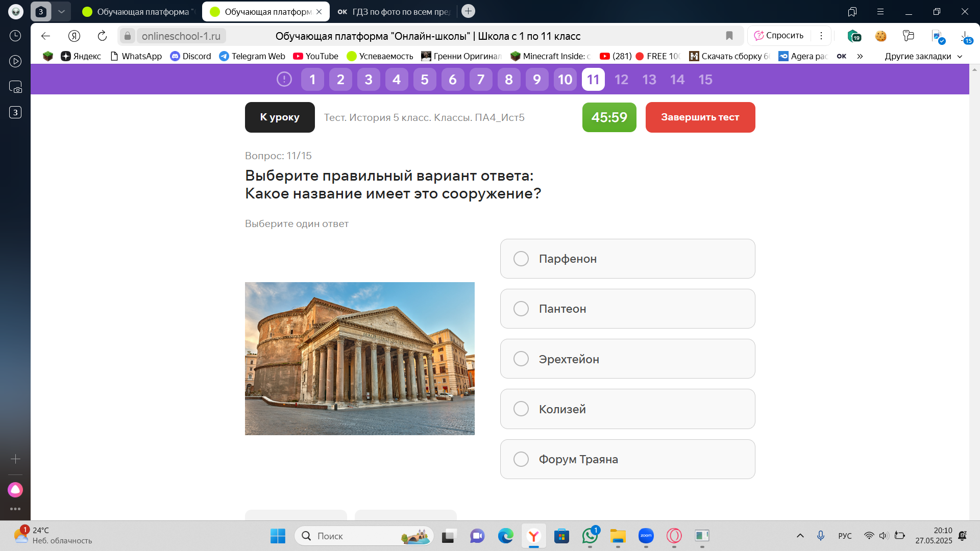Open the bookmarks panel icon in title bar
The image size is (980, 551).
852,11
